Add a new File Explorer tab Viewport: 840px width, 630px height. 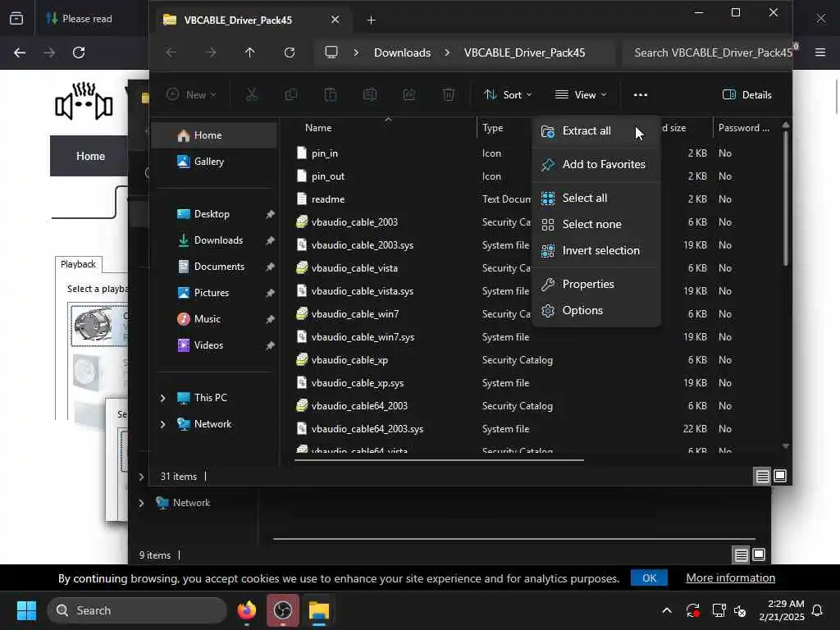pyautogui.click(x=372, y=21)
